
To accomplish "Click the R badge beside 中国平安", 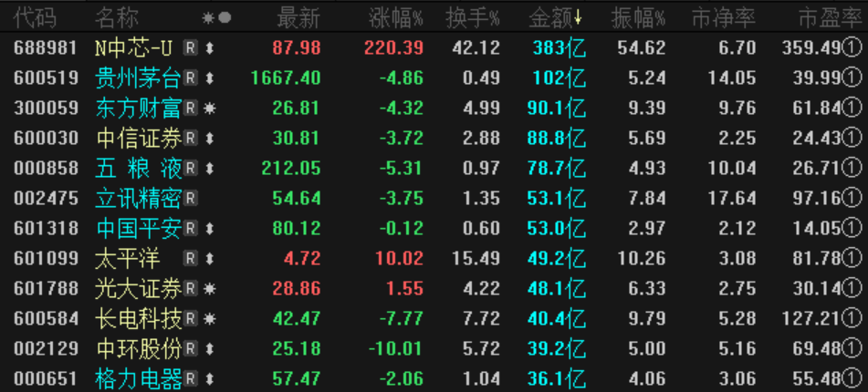I will 191,228.
